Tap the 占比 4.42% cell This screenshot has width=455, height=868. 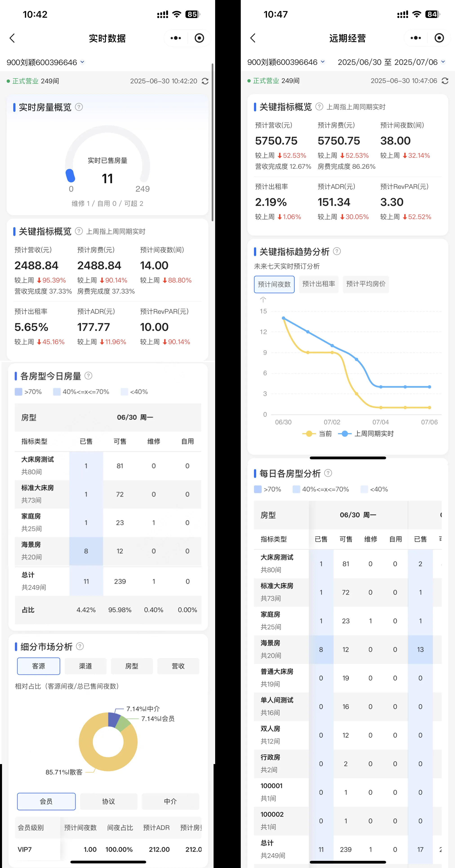(86, 610)
